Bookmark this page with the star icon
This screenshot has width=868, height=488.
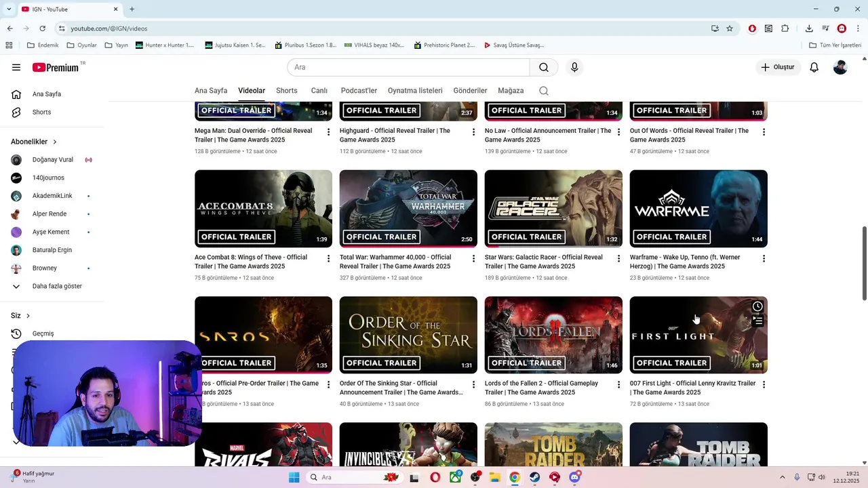(730, 28)
